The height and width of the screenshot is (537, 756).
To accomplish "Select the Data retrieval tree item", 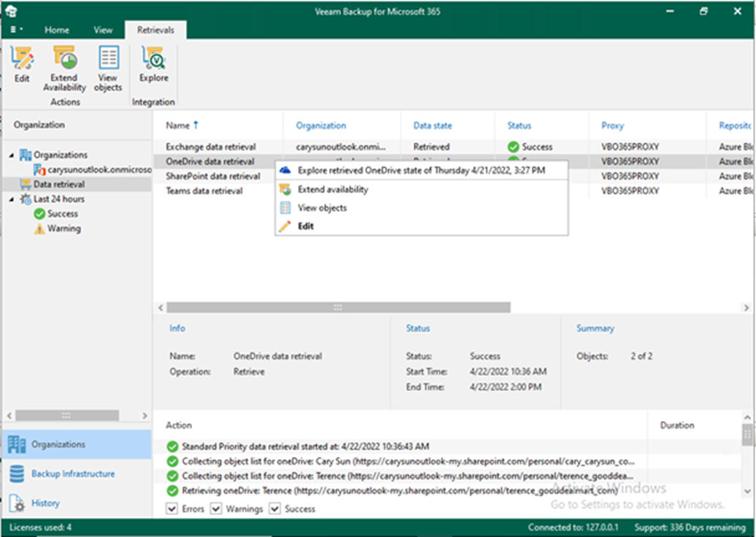I will [58, 185].
